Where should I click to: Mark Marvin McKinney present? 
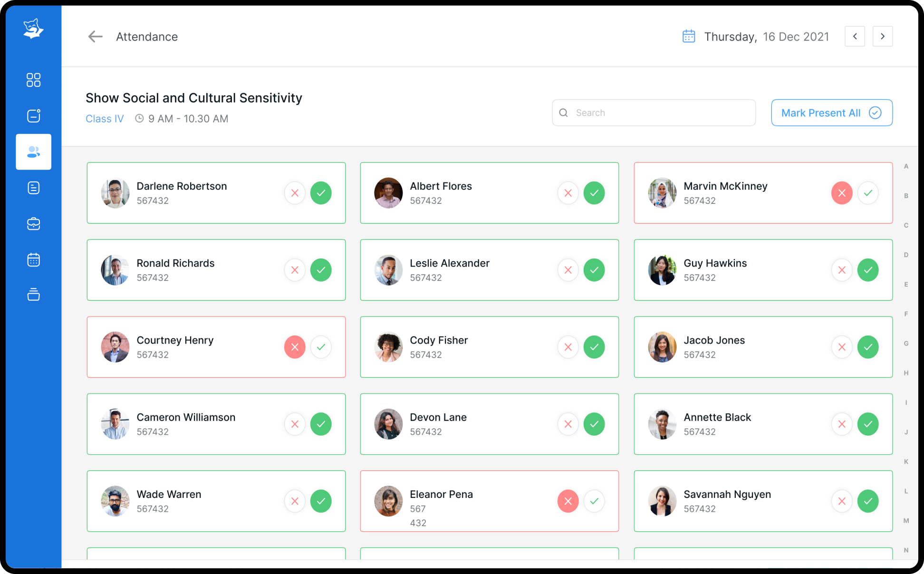tap(868, 193)
